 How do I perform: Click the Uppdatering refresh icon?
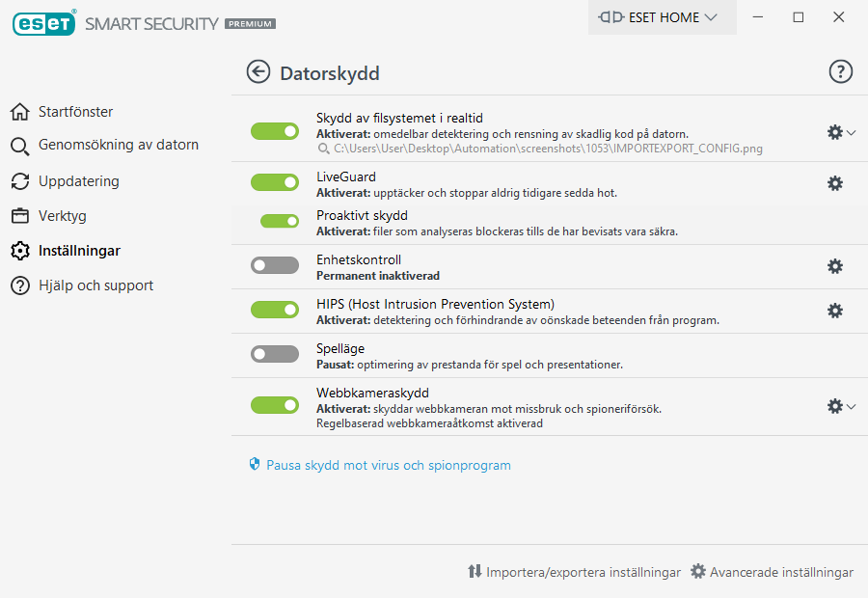pos(20,181)
